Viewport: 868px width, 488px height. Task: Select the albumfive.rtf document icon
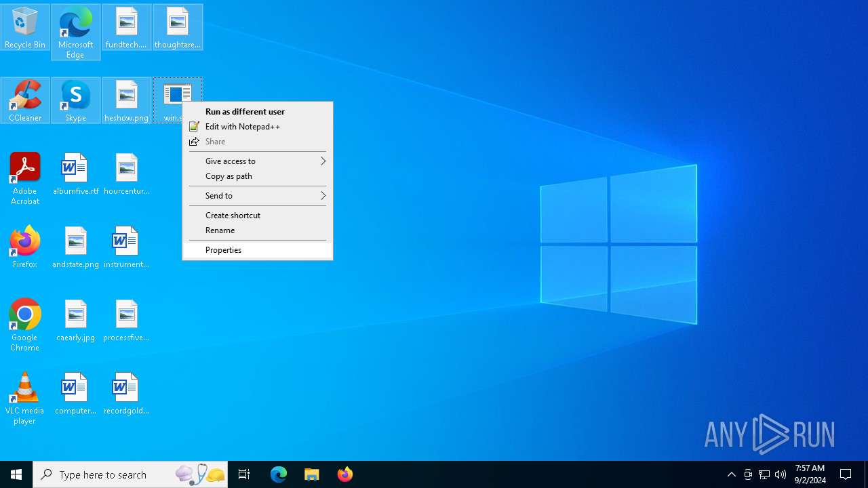tap(75, 174)
